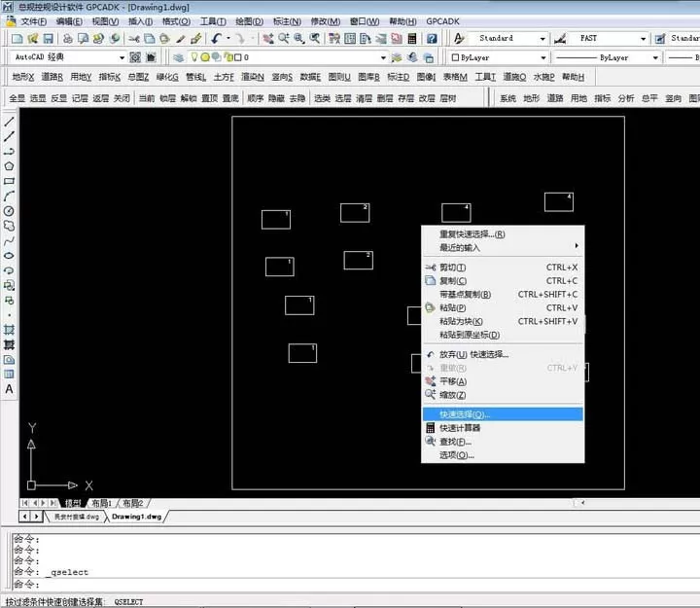Choose 快速计算器 in context menu

[x=503, y=428]
